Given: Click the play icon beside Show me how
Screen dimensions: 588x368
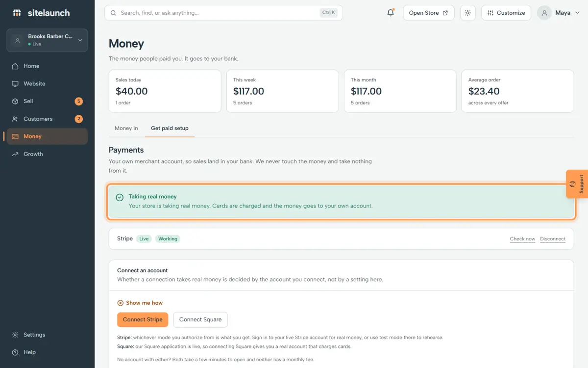Looking at the screenshot, I should point(121,303).
